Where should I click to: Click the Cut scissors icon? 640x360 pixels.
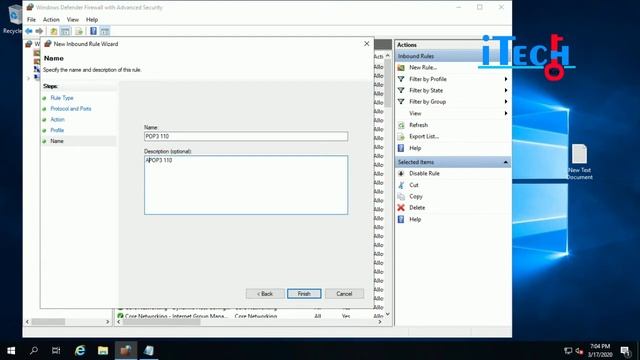tap(401, 185)
